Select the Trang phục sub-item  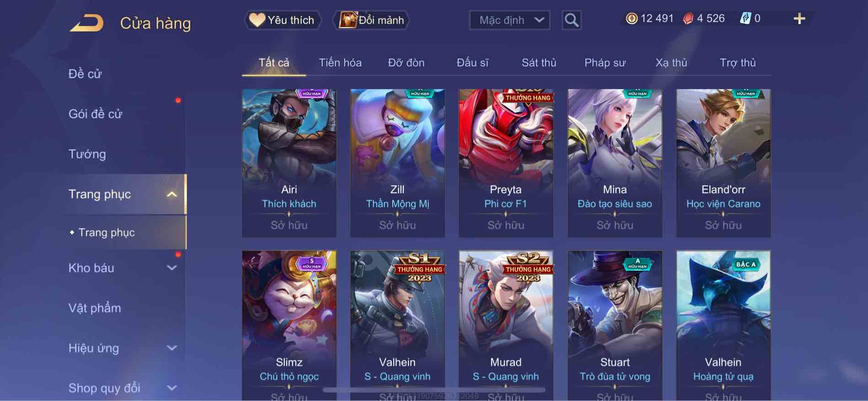point(107,232)
